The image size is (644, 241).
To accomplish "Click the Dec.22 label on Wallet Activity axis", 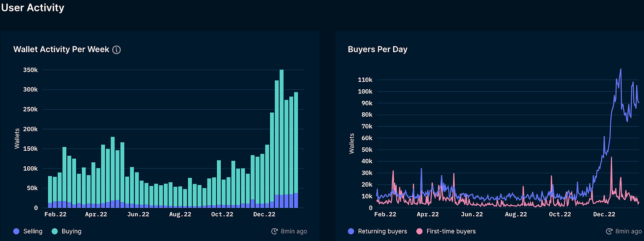I will pos(264,214).
